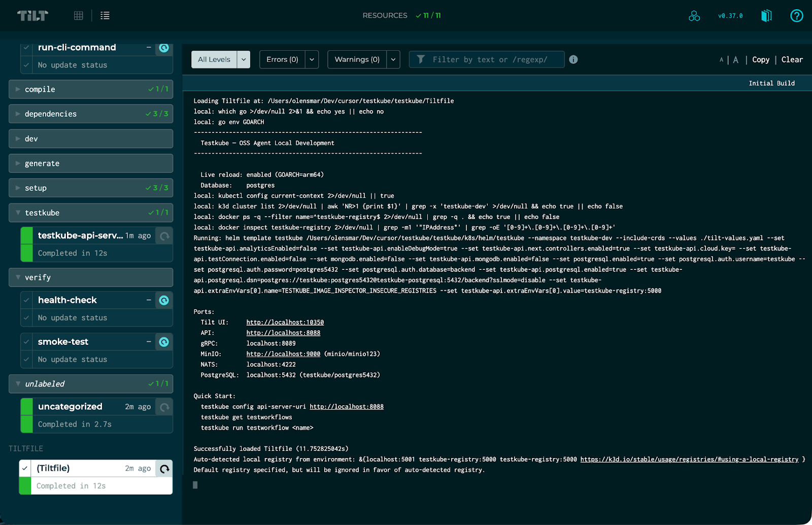Open k3d.io local registry link
The width and height of the screenshot is (812, 525).
(x=689, y=460)
